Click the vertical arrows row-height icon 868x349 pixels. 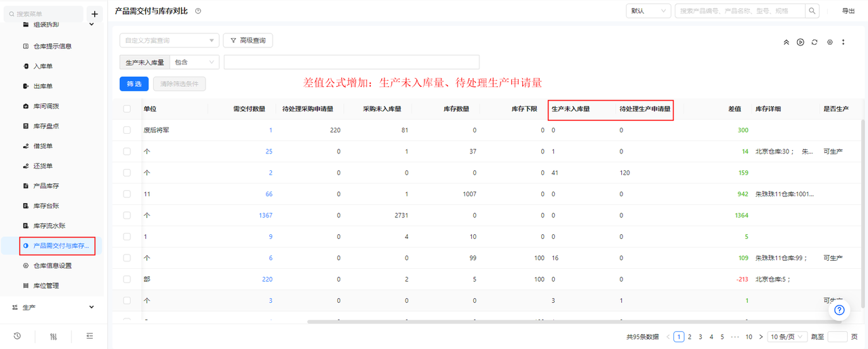coord(844,42)
